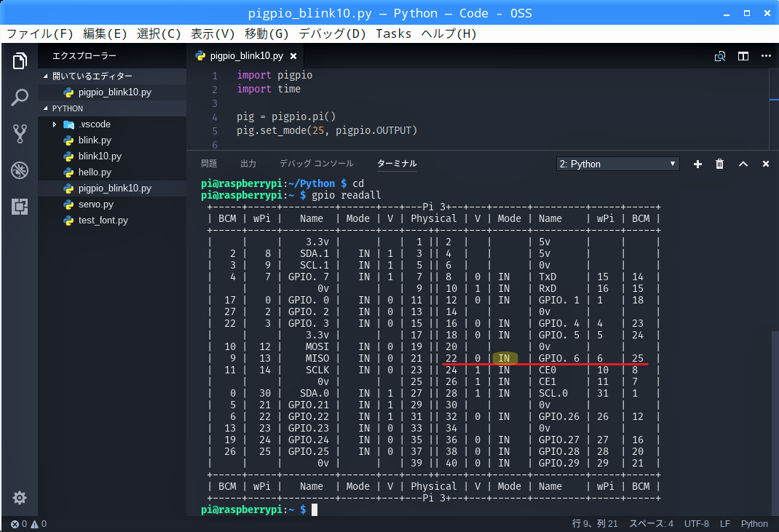Change language mode Python in status bar
The width and height of the screenshot is (779, 532).
point(754,523)
